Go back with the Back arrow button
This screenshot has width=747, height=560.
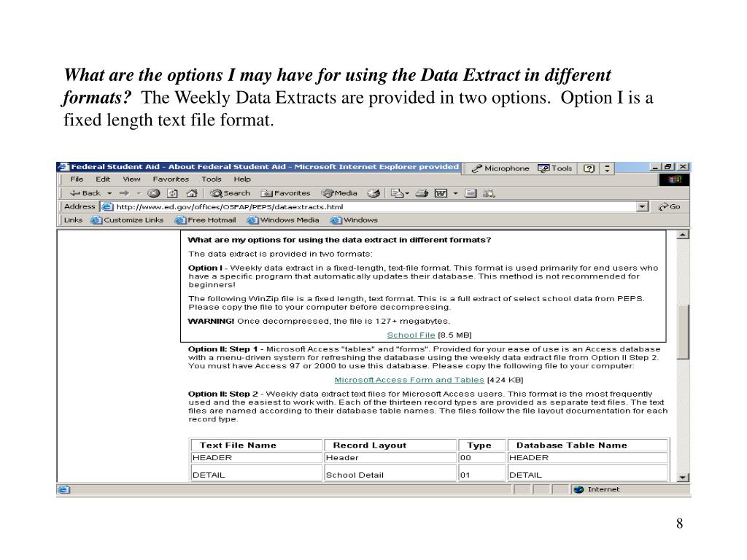(85, 193)
